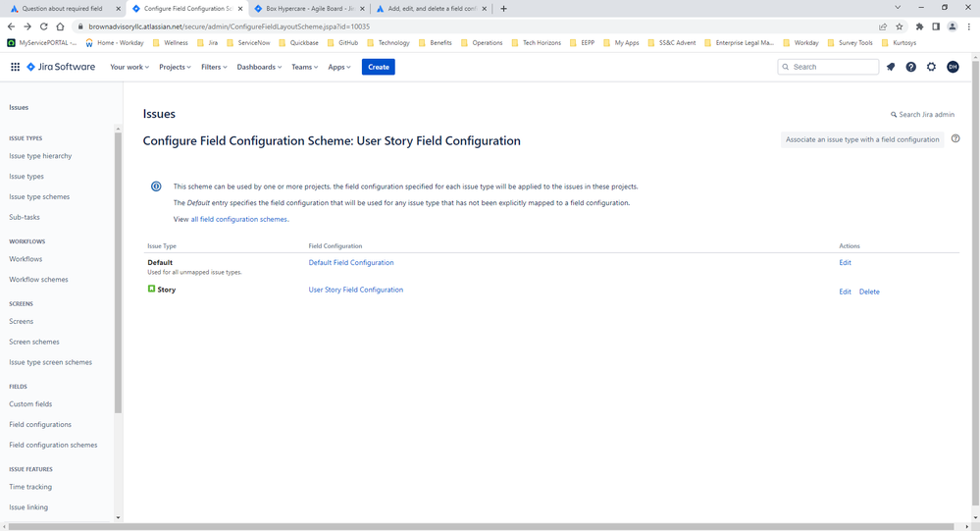This screenshot has height=531, width=980.
Task: Expand the Dashboards dropdown
Action: pos(259,67)
